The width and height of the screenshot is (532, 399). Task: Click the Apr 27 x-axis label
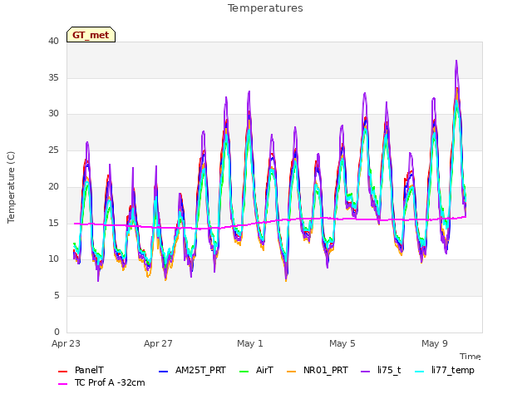[158, 343]
